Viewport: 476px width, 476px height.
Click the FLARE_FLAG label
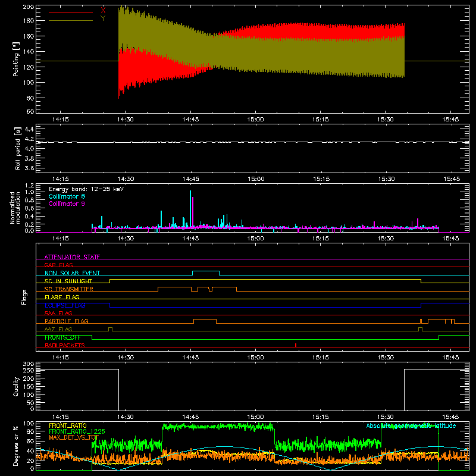[x=62, y=297]
